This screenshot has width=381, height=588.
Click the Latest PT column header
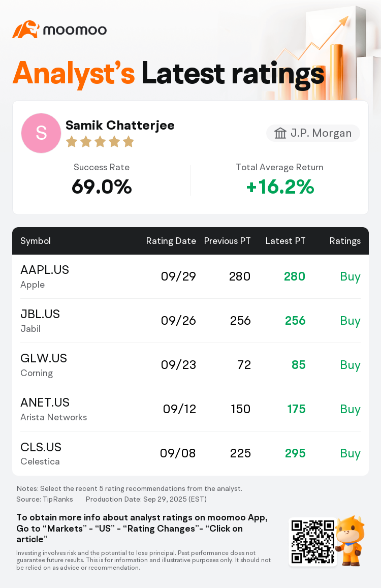[x=285, y=241]
